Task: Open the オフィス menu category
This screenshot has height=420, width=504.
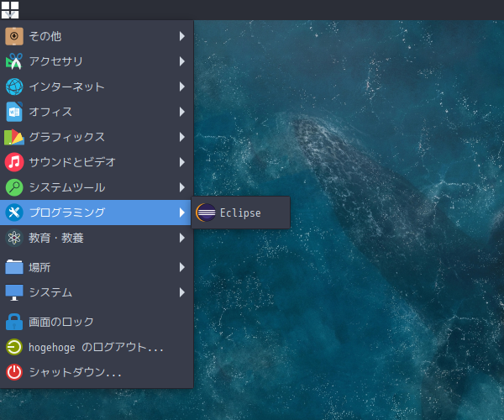Action: click(x=96, y=112)
